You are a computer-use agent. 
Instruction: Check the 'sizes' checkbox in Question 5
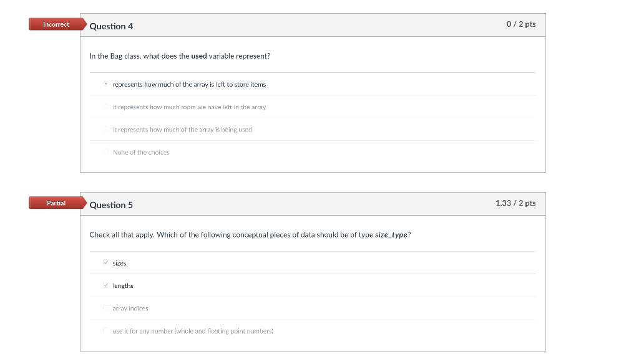(106, 262)
